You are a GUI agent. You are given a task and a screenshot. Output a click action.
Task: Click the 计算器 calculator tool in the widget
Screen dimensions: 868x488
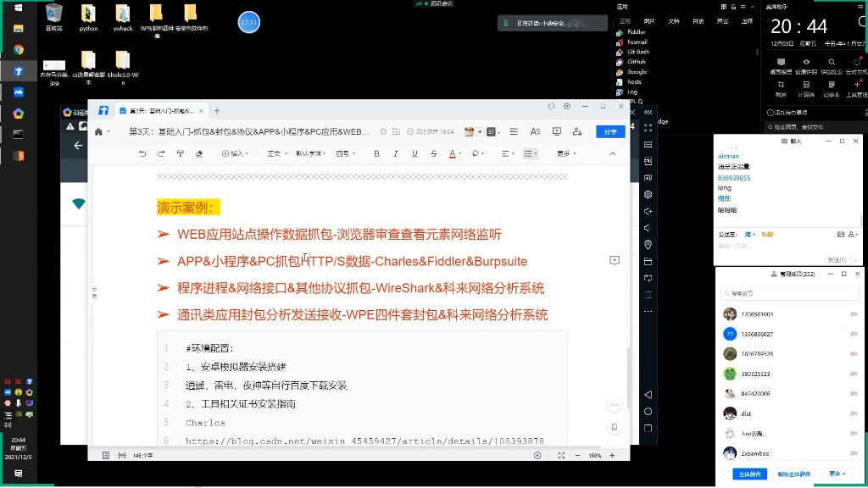(806, 88)
